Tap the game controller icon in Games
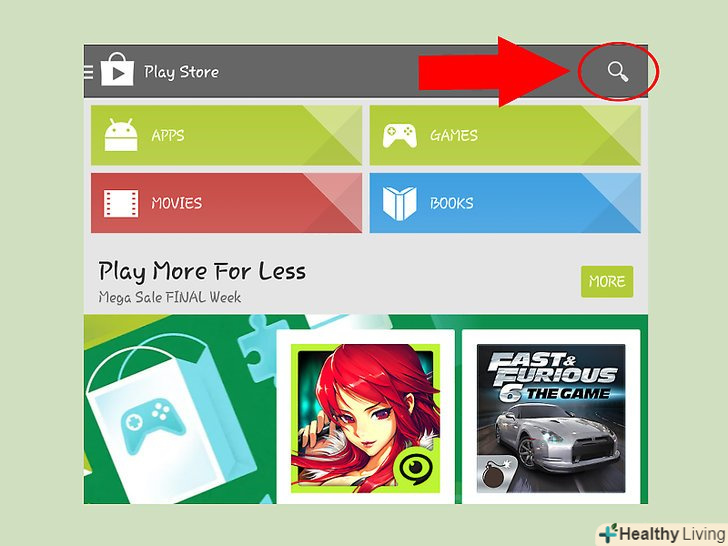This screenshot has height=546, width=728. click(399, 136)
